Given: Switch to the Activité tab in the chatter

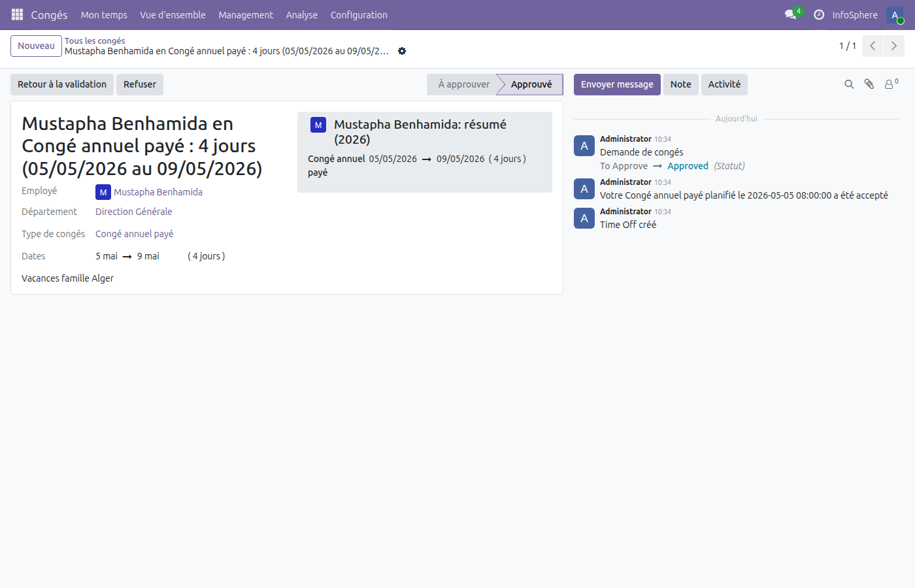Looking at the screenshot, I should point(724,84).
